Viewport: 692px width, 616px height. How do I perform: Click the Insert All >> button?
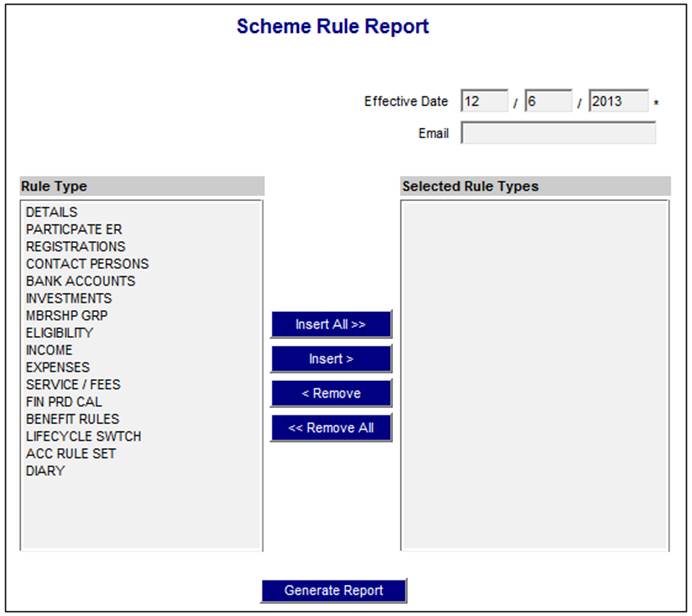click(331, 325)
